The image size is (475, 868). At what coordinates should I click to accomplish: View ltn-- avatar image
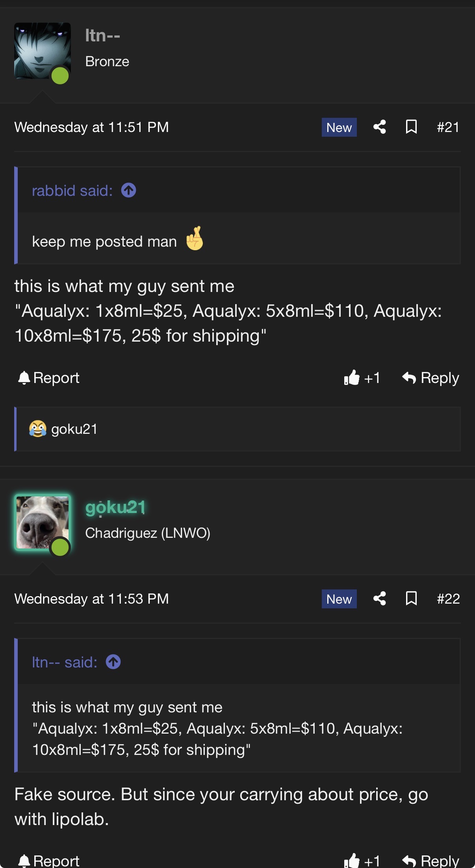click(x=43, y=51)
